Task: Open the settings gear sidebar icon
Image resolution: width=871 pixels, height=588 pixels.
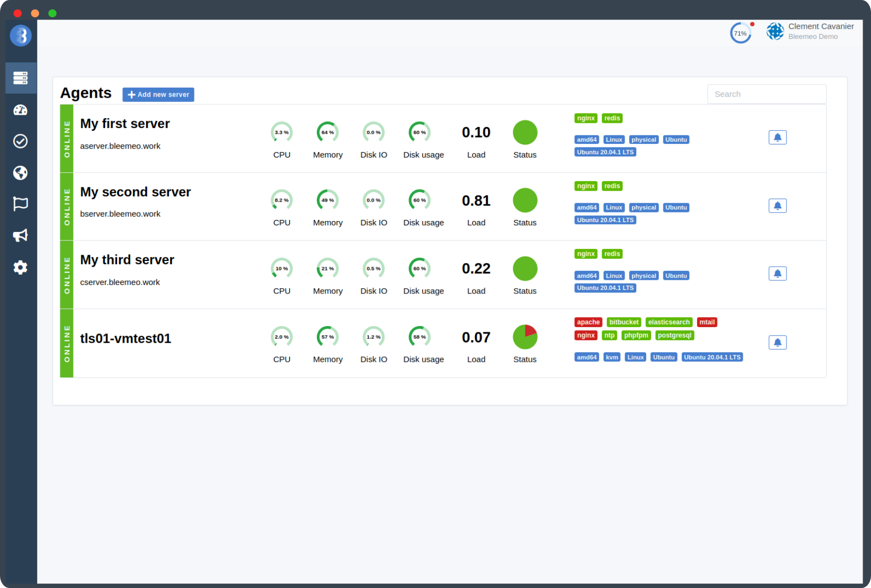Action: click(20, 267)
